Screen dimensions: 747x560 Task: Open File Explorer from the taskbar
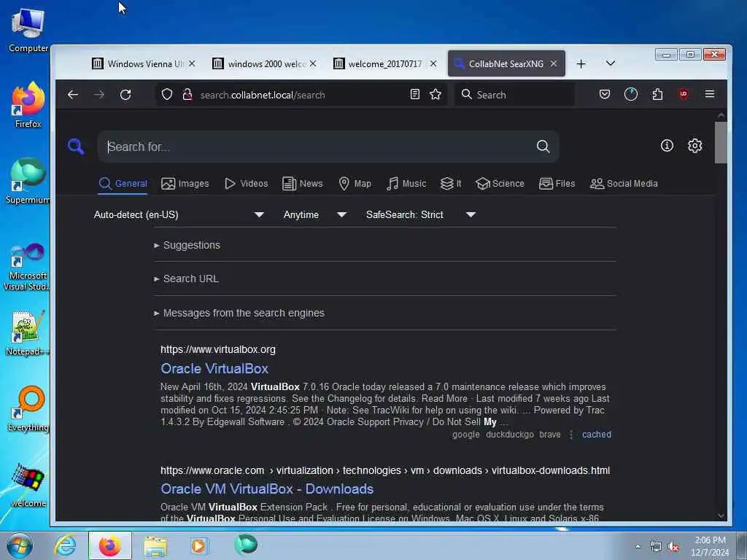155,545
